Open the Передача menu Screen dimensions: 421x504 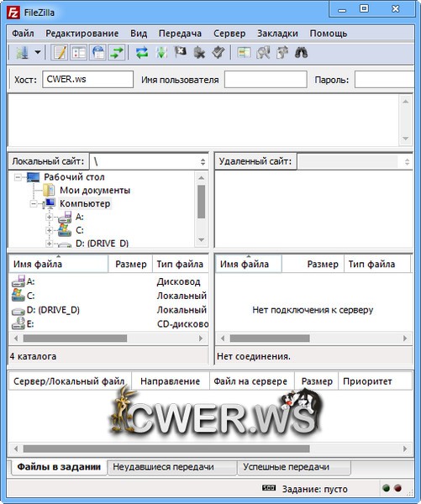click(180, 34)
